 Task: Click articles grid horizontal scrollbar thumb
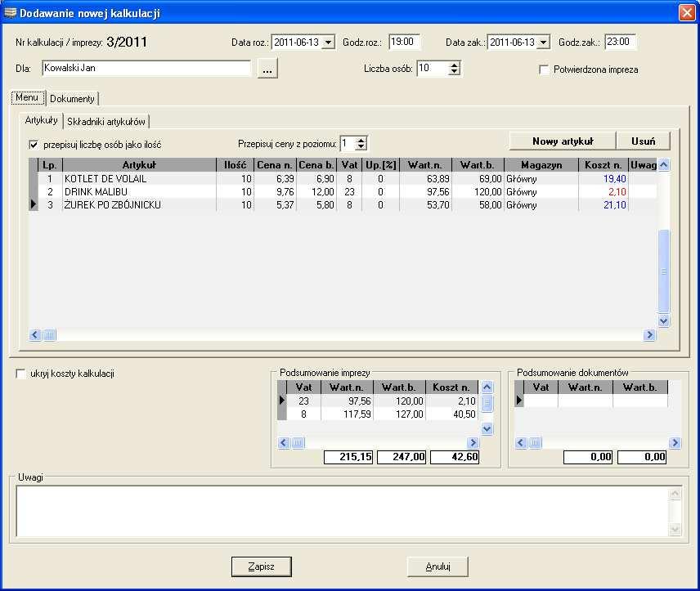tap(50, 335)
